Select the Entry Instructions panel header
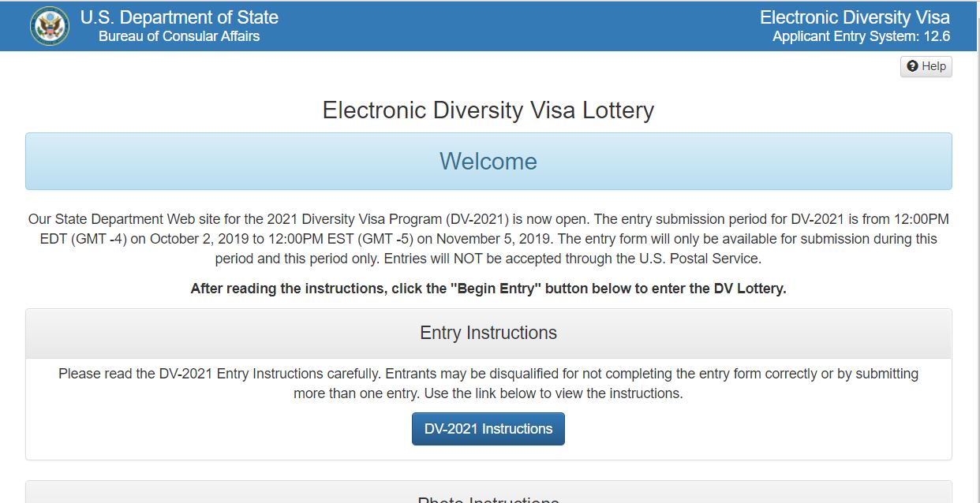Image resolution: width=980 pixels, height=503 pixels. tap(488, 333)
